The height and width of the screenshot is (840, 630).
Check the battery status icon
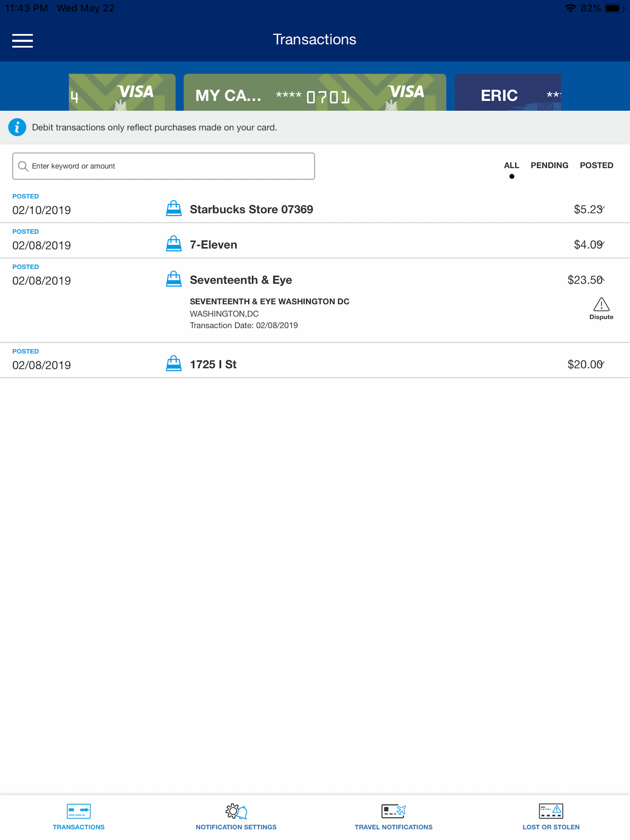(614, 8)
